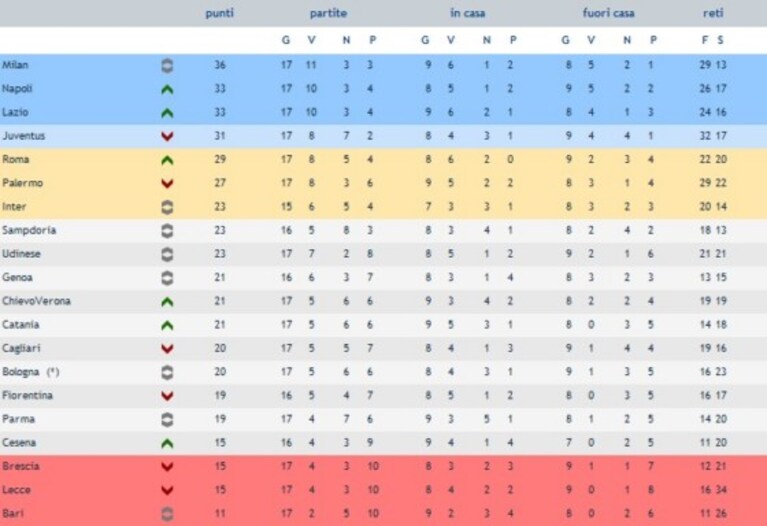The height and width of the screenshot is (526, 767).
Task: Click the red down arrow beside Palermo
Action: 167,184
